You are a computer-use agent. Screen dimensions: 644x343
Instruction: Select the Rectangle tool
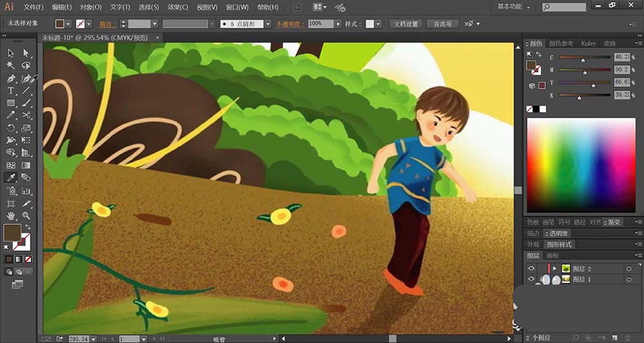coord(11,103)
